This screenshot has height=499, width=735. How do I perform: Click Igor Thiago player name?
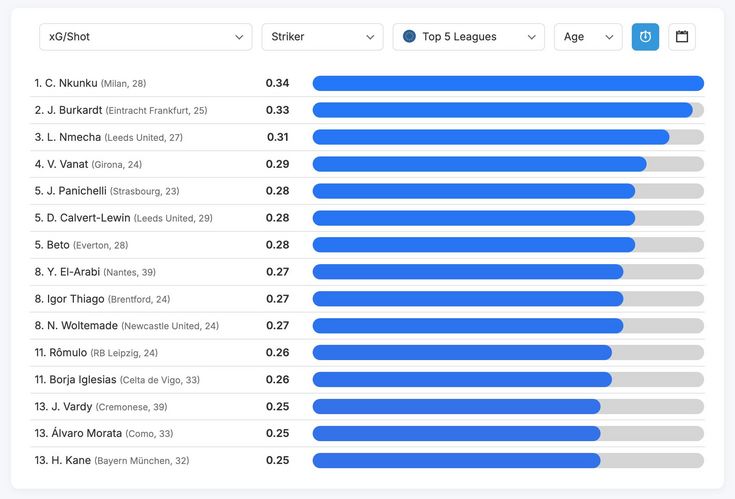pos(75,299)
